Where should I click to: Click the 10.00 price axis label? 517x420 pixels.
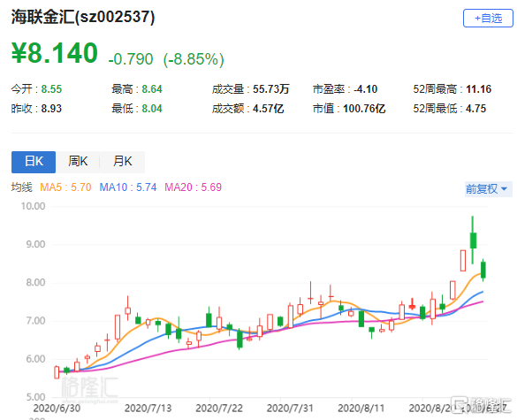33,206
